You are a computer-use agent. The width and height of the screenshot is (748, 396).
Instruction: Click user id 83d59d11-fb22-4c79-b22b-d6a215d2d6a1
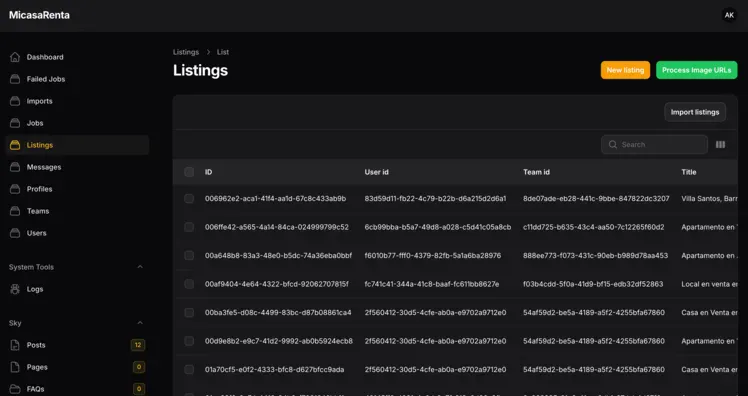(x=435, y=198)
